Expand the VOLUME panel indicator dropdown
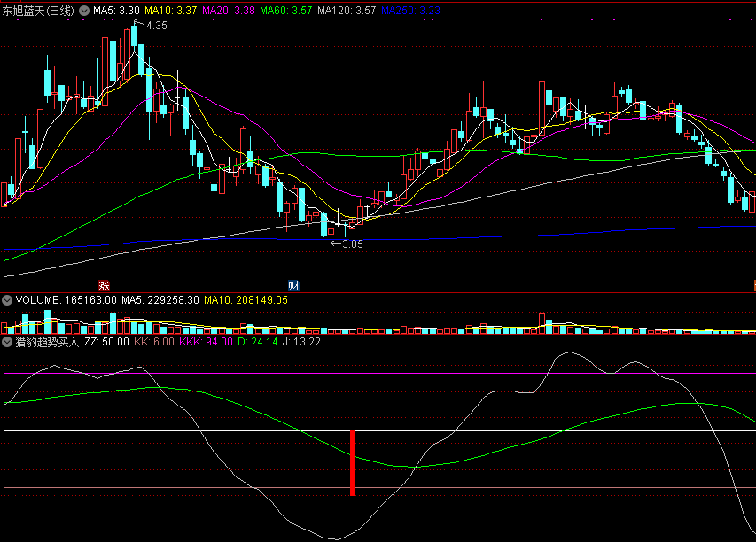Image resolution: width=756 pixels, height=542 pixels. [x=7, y=300]
